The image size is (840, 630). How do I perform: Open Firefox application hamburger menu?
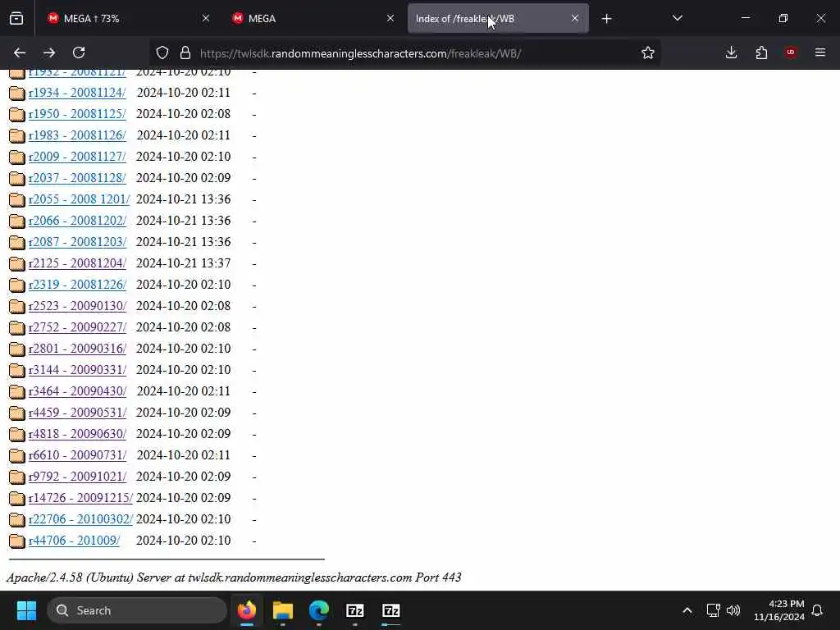(820, 52)
